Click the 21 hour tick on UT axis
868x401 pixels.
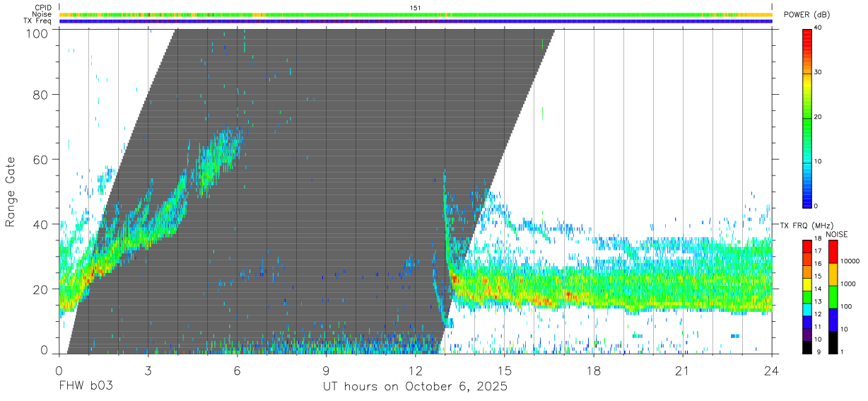point(683,371)
